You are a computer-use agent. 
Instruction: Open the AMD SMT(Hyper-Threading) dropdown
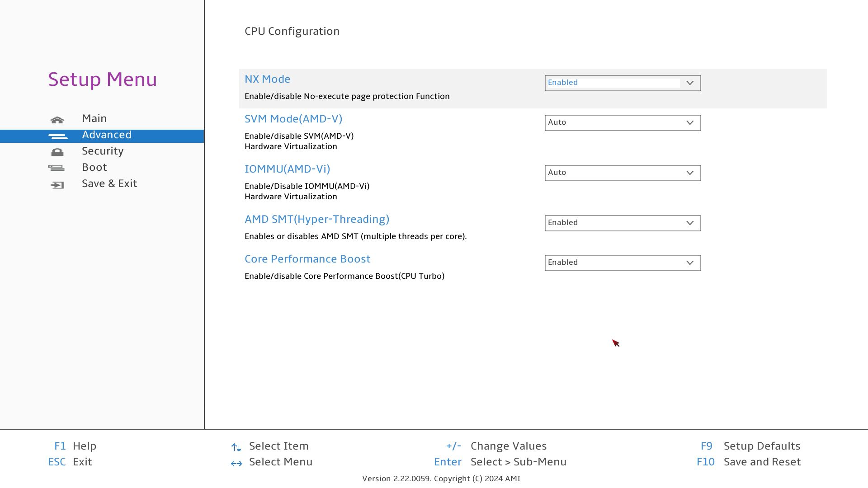(x=622, y=223)
